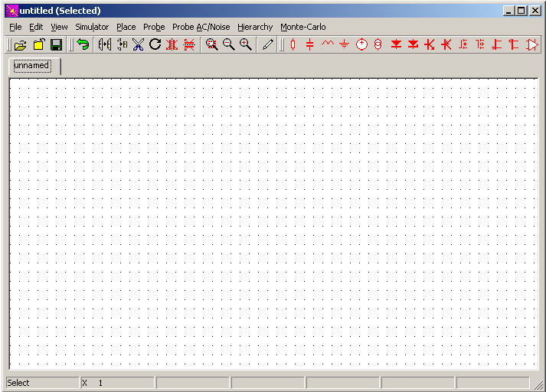
Task: Place an NPN transistor symbol
Action: tap(430, 45)
